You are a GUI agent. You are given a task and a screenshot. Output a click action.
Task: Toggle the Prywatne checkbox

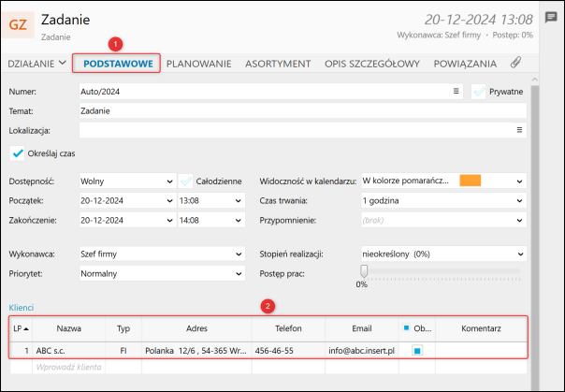tap(479, 92)
